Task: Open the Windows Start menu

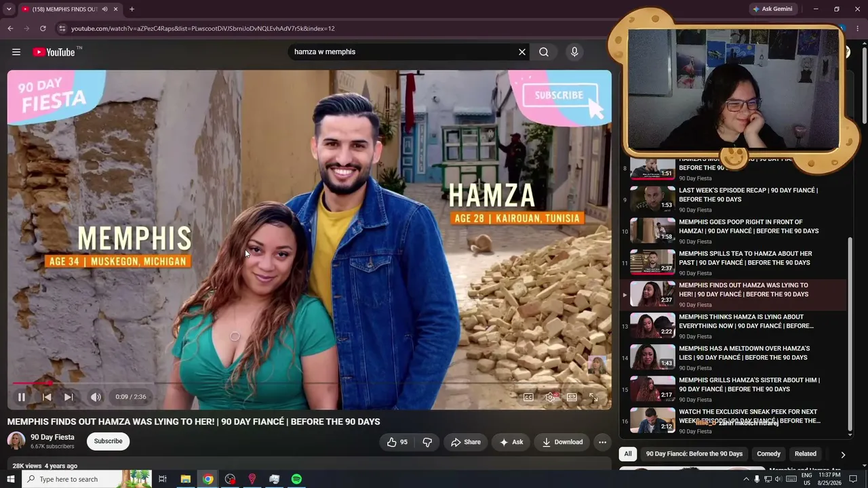Action: click(x=10, y=479)
